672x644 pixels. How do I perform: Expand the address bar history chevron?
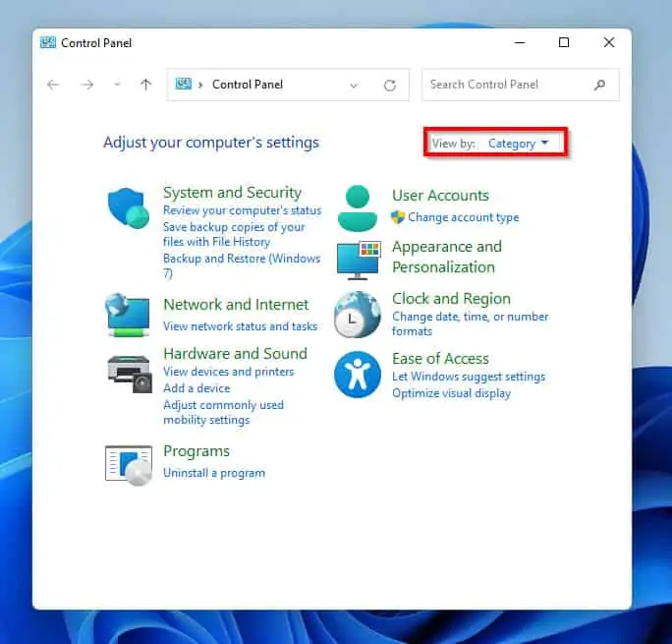[x=354, y=86]
